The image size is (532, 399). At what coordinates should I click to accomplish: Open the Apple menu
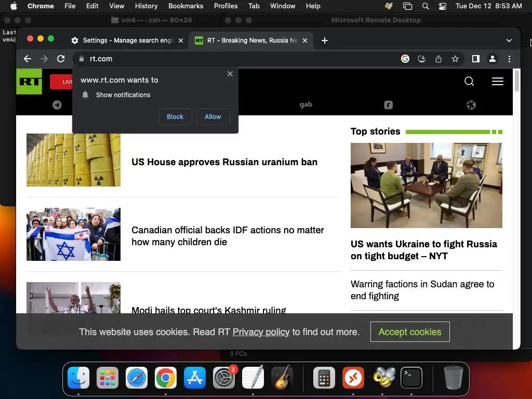pos(13,6)
